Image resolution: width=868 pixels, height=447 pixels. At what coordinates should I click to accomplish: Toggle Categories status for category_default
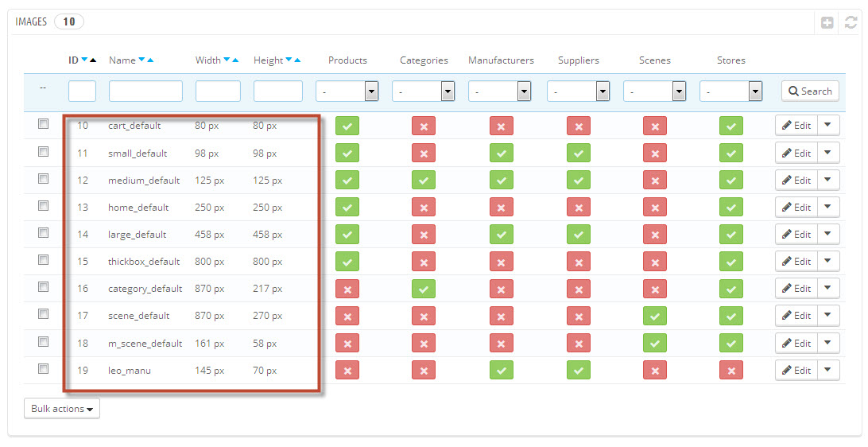(424, 289)
